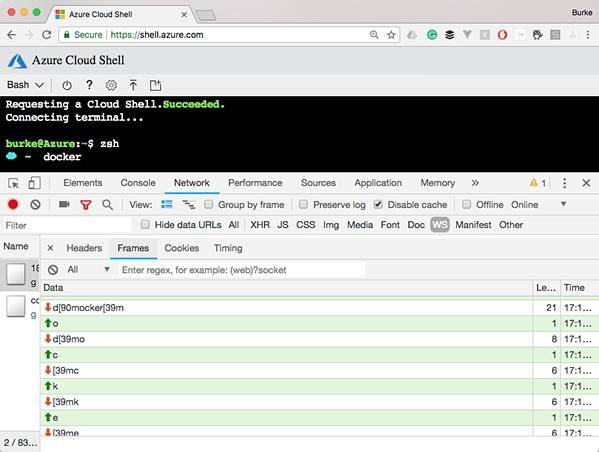Reload the shell.azure.com page
Viewport: 599px width, 452px height.
pyautogui.click(x=47, y=35)
